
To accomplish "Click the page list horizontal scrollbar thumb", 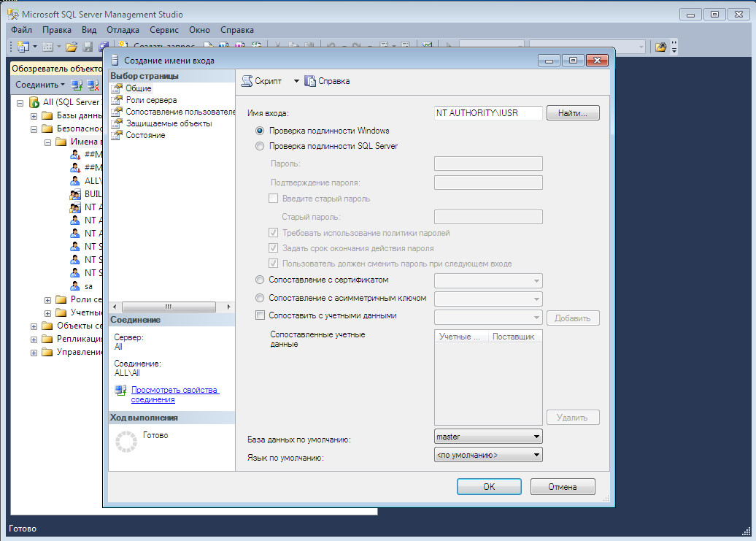I will [x=169, y=307].
